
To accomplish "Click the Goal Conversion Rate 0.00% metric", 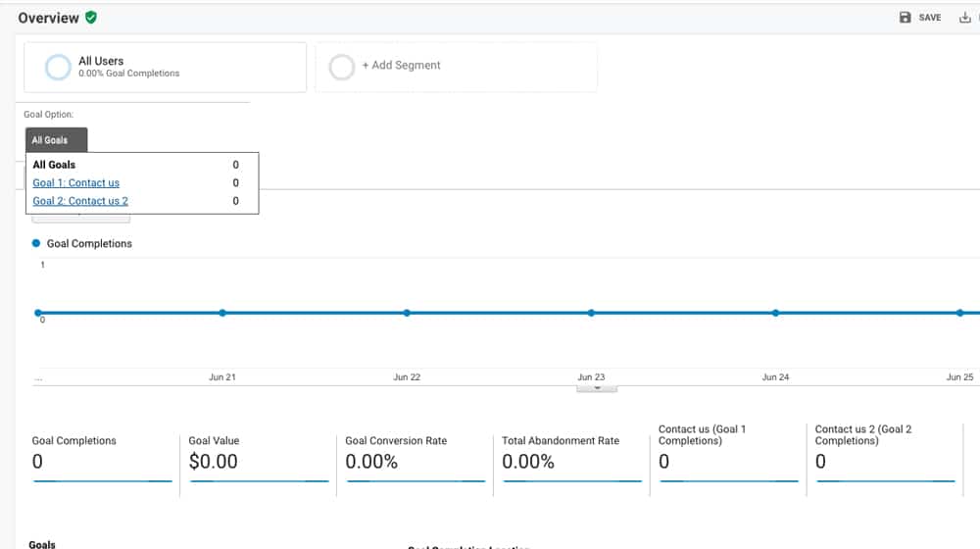I will pyautogui.click(x=416, y=460).
